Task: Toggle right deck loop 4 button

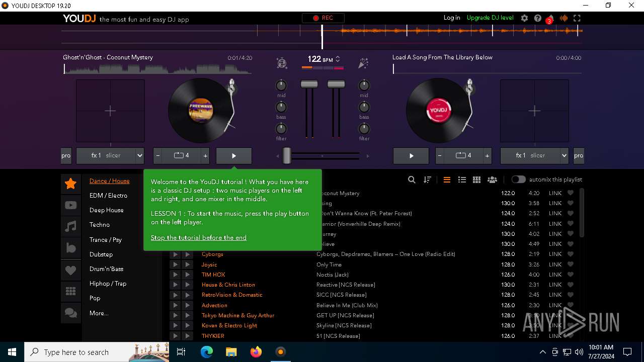Action: pyautogui.click(x=463, y=156)
